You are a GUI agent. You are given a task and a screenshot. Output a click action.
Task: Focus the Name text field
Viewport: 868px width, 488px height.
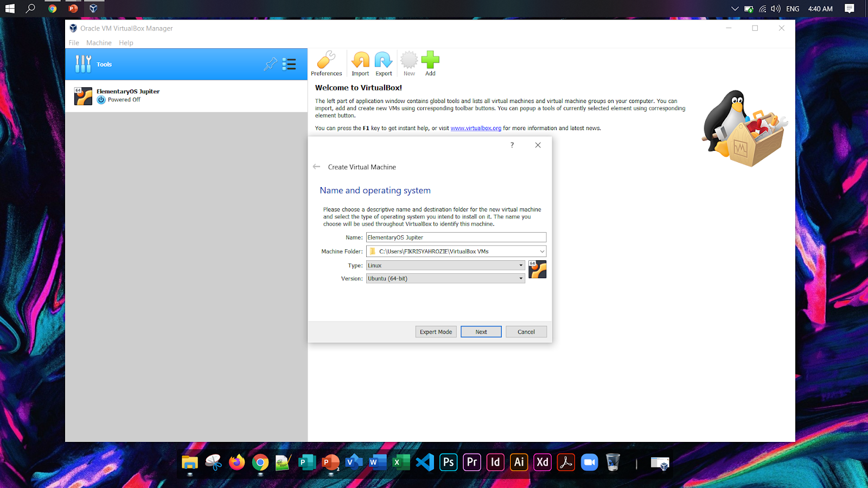click(456, 237)
